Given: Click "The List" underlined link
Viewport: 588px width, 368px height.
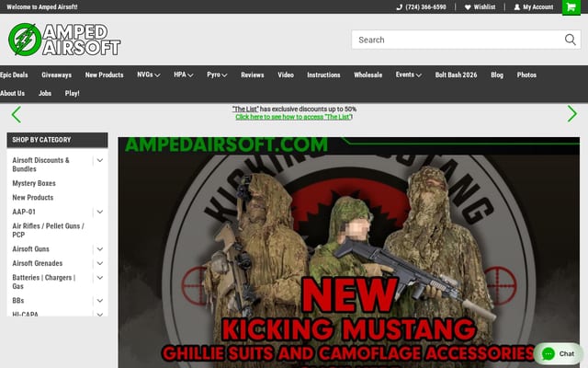Looking at the screenshot, I should [245, 109].
